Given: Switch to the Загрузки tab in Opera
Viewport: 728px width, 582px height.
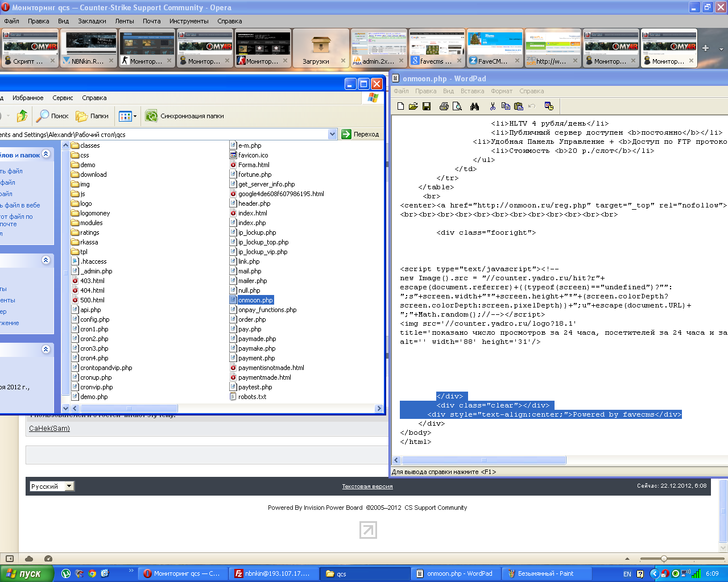Looking at the screenshot, I should pyautogui.click(x=320, y=48).
